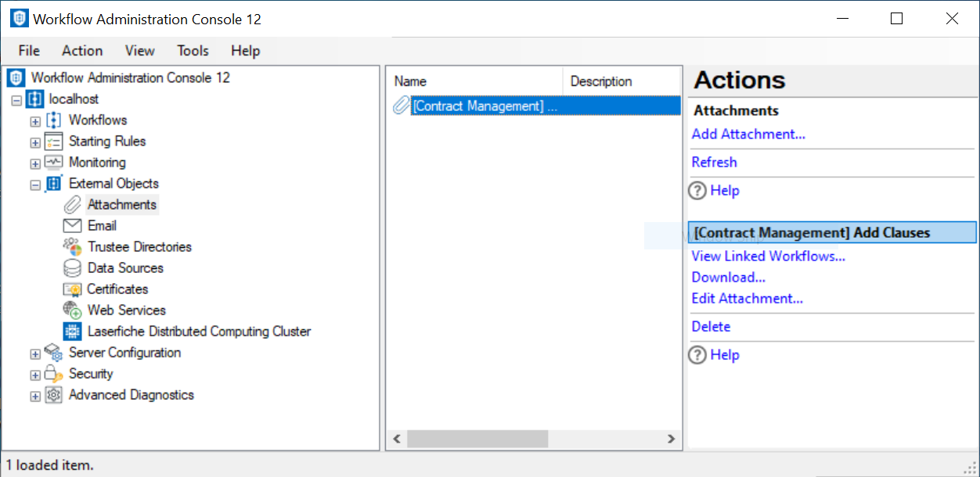Click the Data Sources database icon
Viewport: 980px width, 477px height.
(x=72, y=268)
